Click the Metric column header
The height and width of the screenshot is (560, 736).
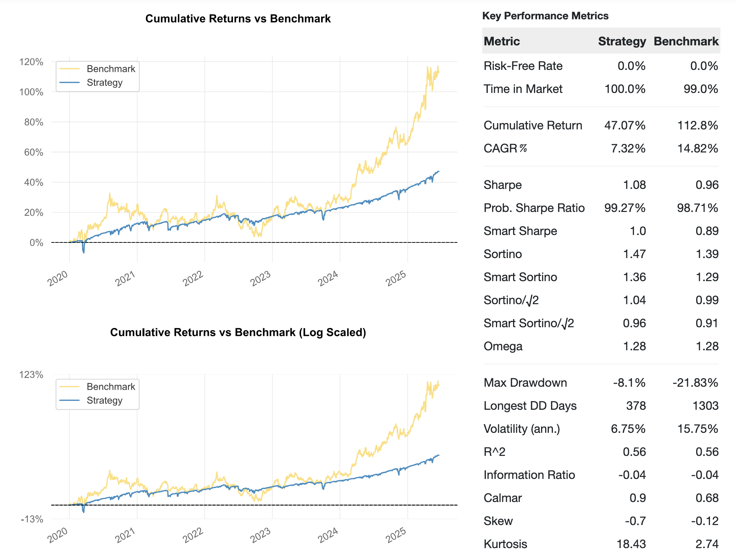point(502,41)
